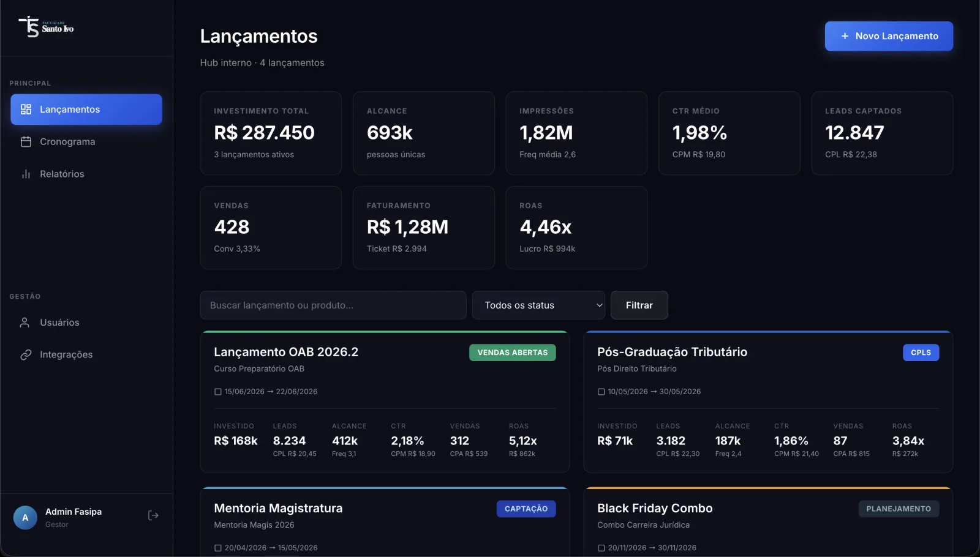Open the Todos os status dropdown
980x557 pixels.
[538, 305]
